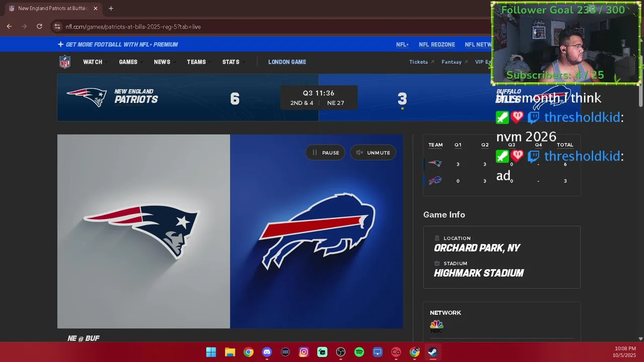The image size is (644, 362).
Task: Click the Patriots logo in score header
Action: [87, 97]
